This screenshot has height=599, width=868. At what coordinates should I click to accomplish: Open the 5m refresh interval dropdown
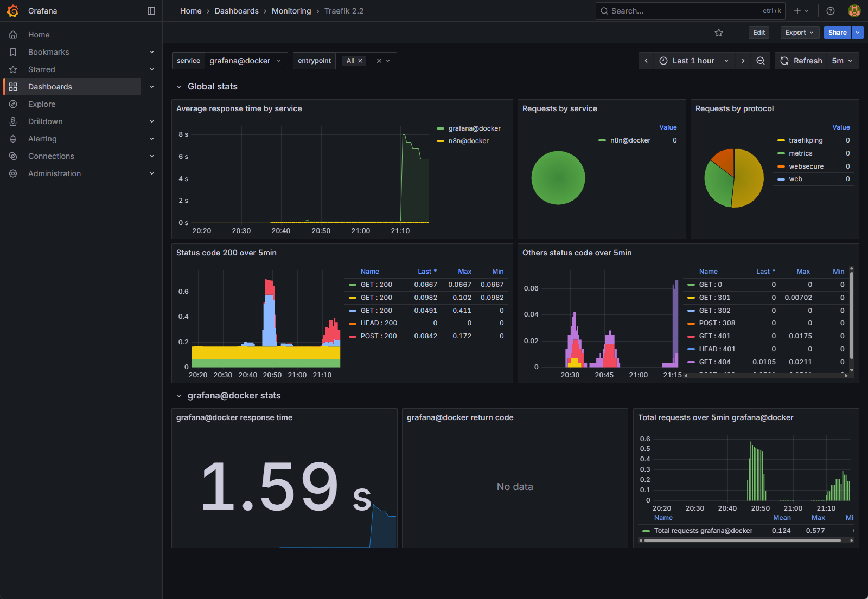(843, 61)
